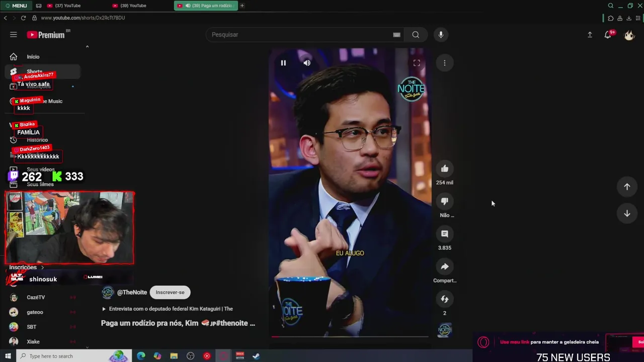The image size is (644, 362).
Task: Open browser downloads icon
Action: [x=629, y=18]
